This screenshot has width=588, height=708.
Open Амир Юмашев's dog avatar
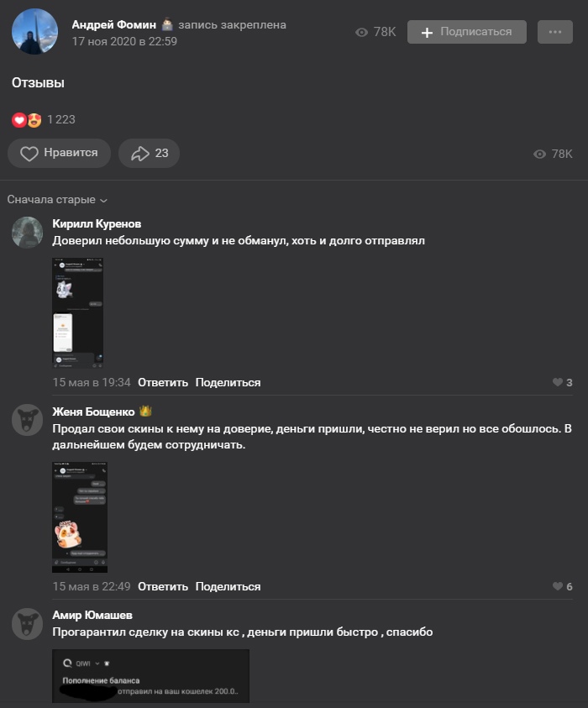[x=27, y=623]
